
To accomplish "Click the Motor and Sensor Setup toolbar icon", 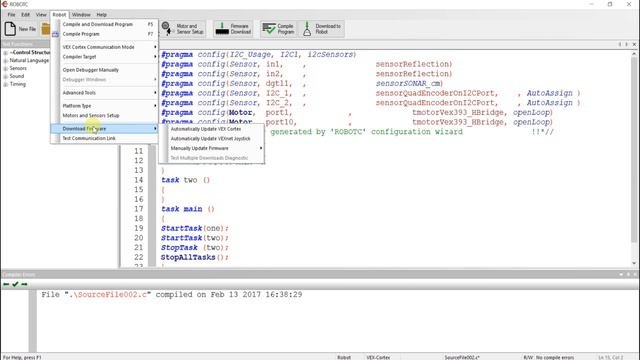I will [x=166, y=29].
